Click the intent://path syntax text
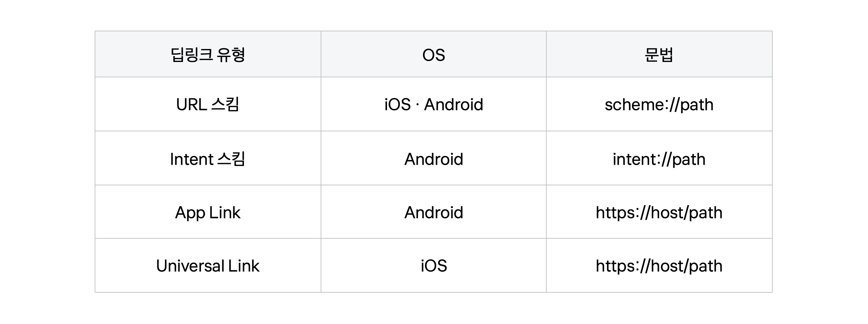Image resolution: width=868 pixels, height=324 pixels. (x=659, y=159)
